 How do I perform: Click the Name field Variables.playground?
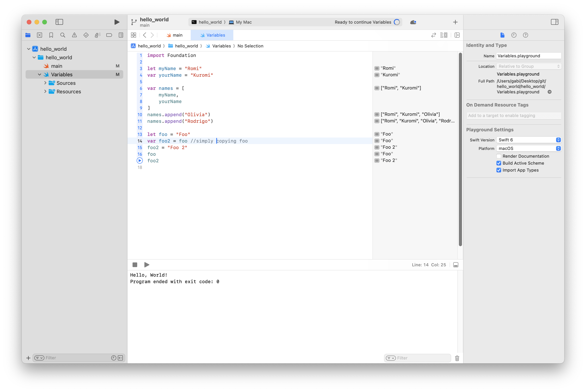[528, 56]
